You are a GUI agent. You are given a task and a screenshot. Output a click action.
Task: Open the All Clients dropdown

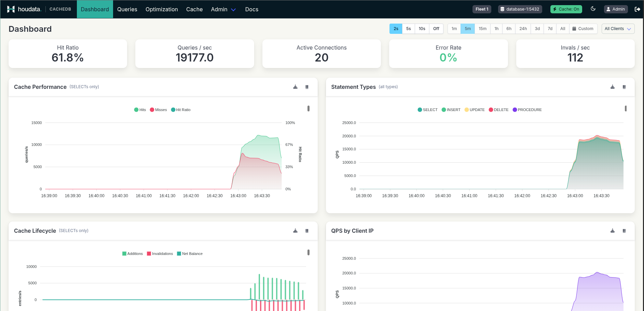[x=618, y=29]
